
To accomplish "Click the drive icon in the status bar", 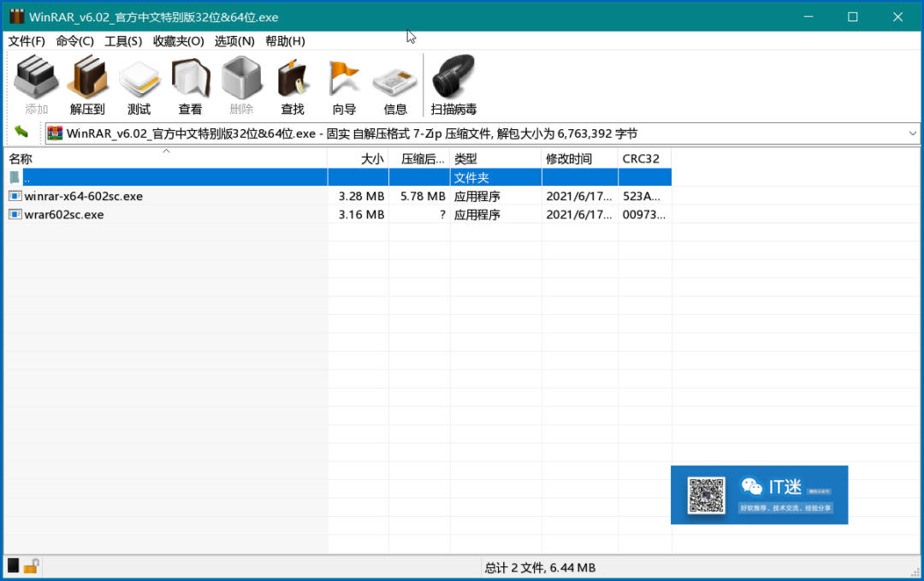I will click(x=13, y=566).
